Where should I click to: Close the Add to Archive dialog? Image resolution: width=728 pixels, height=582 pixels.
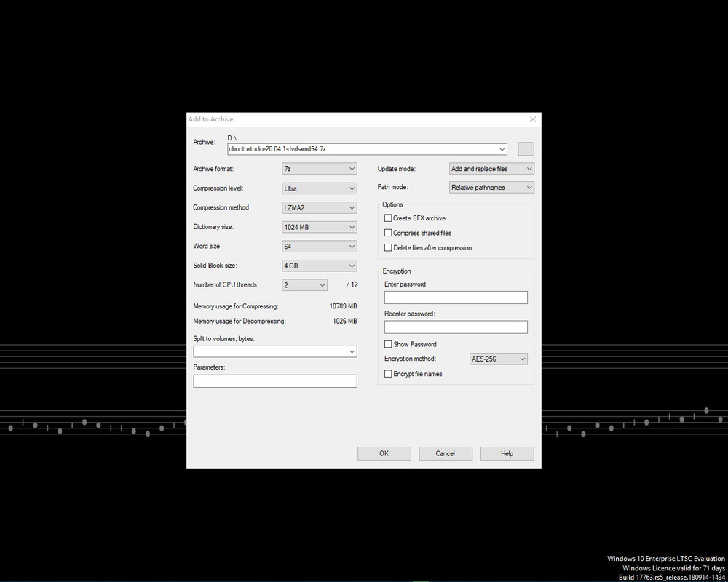533,119
